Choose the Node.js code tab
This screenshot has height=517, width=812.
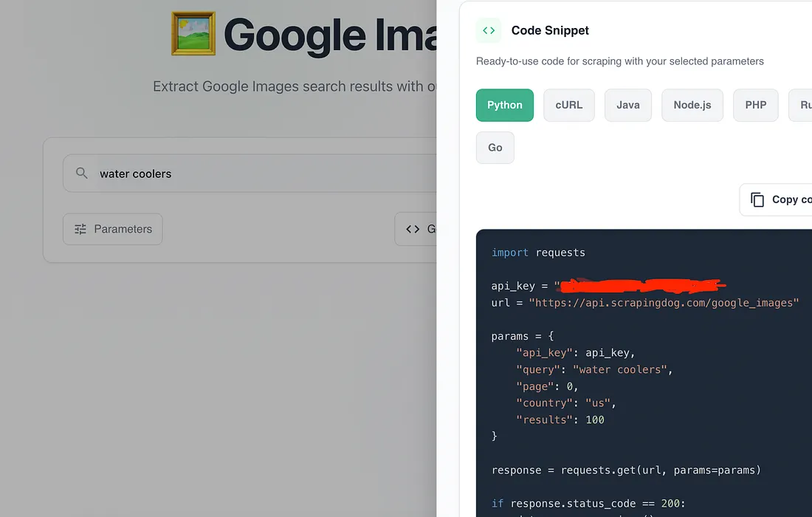[692, 105]
